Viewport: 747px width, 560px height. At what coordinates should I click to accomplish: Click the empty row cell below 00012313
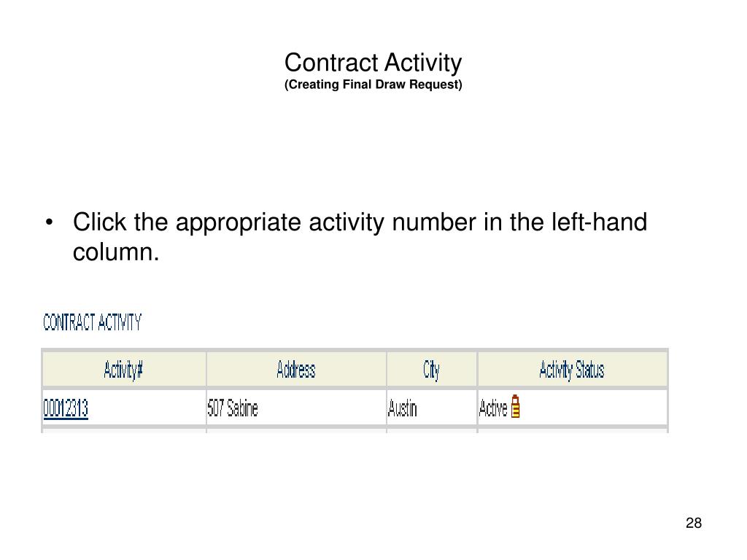click(x=124, y=430)
